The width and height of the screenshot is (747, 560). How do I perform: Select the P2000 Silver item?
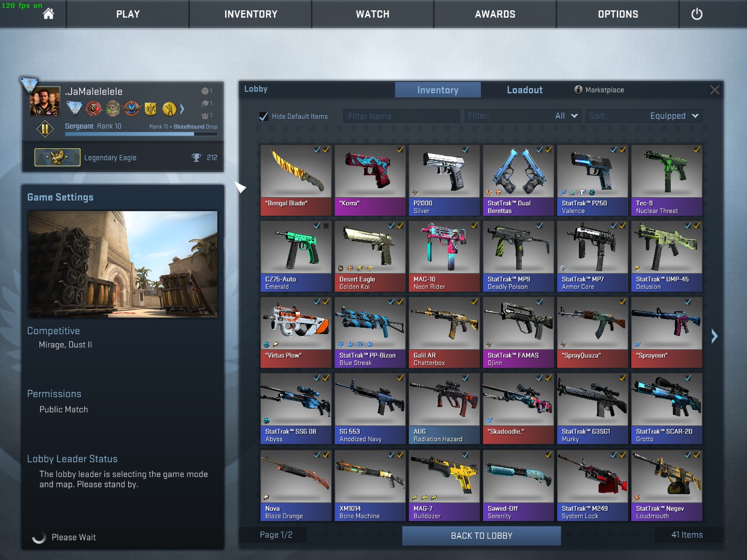point(444,180)
